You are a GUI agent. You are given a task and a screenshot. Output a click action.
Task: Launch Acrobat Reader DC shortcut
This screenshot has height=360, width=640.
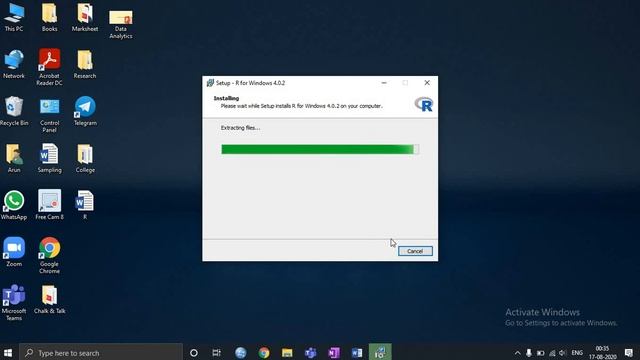tap(49, 67)
